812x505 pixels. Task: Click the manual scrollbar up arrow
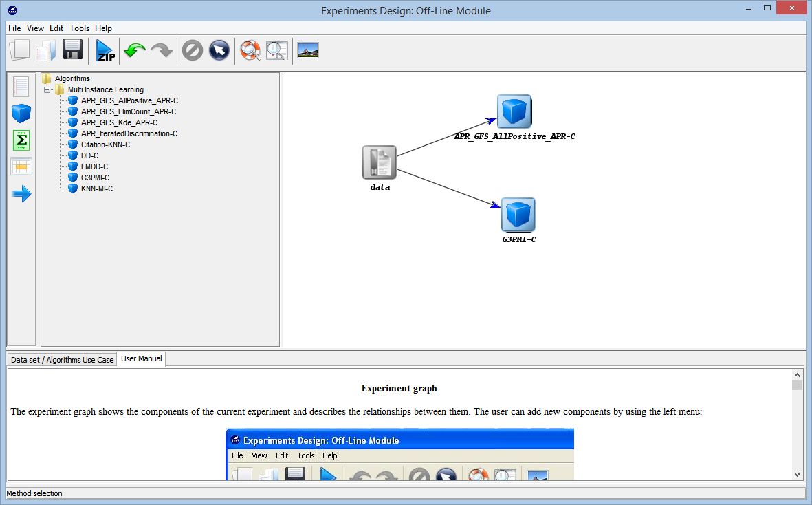797,375
